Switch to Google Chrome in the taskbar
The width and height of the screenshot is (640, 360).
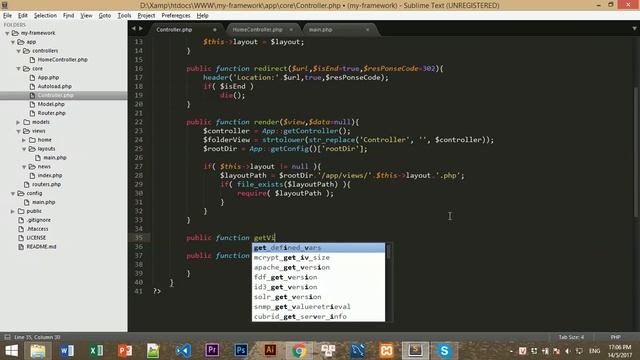point(299,351)
